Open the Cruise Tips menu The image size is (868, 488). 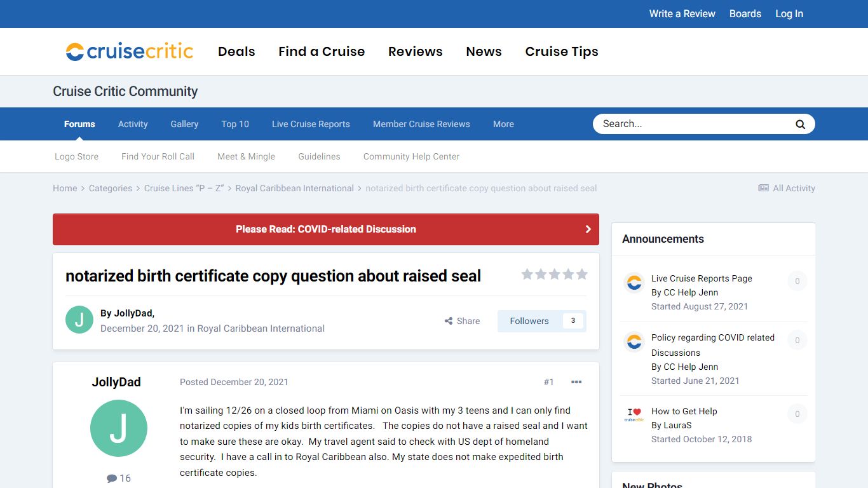click(562, 51)
